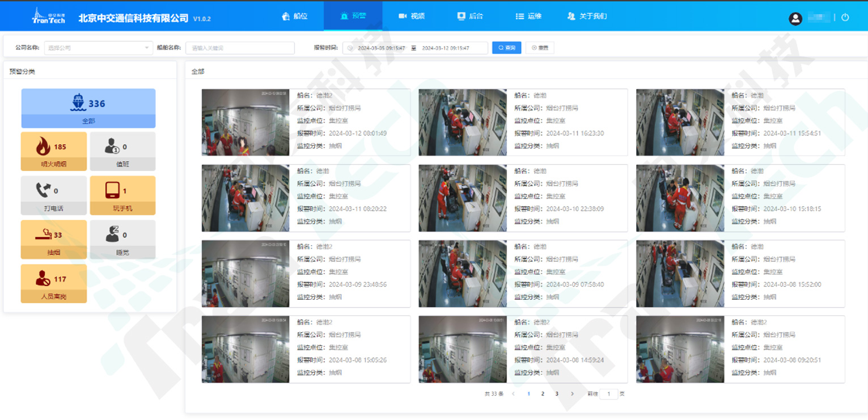Select the 人员离岗 off-duty category
This screenshot has height=420, width=868.
click(x=54, y=283)
